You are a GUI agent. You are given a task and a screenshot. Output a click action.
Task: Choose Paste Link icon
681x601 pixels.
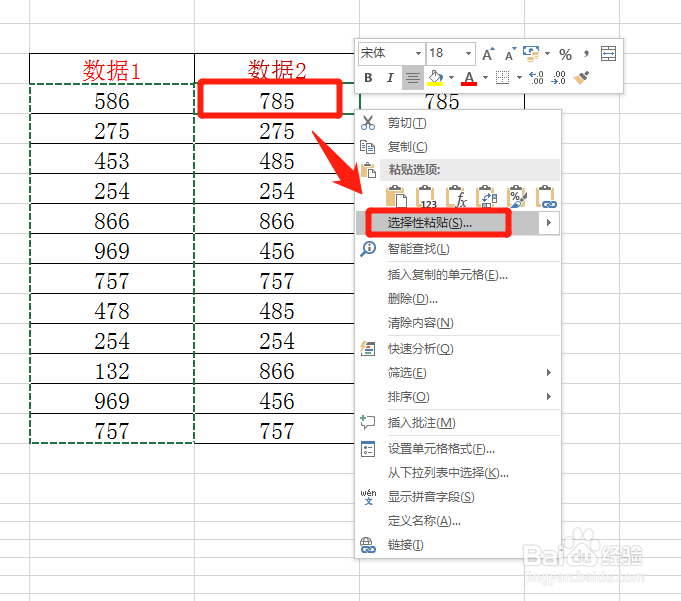[546, 197]
